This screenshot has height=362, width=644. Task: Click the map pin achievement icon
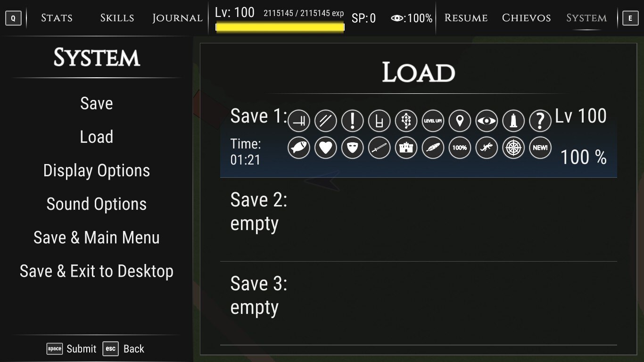(460, 121)
